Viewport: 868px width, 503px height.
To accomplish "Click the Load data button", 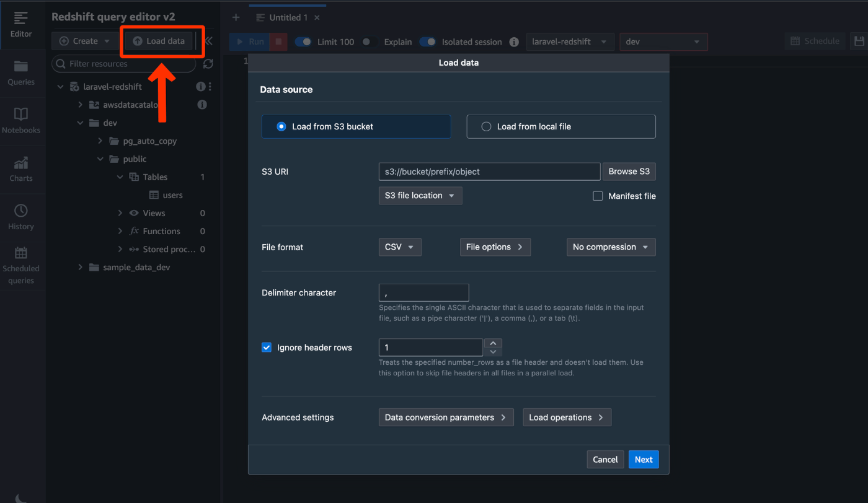I will tap(159, 41).
